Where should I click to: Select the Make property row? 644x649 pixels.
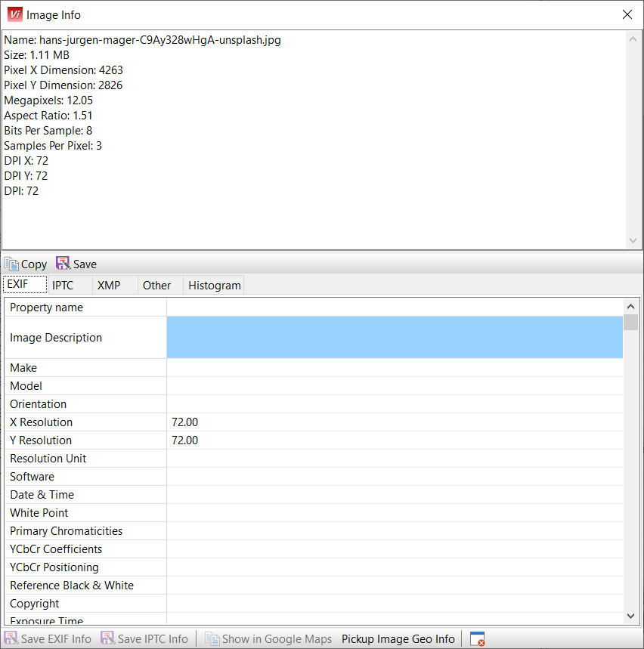(x=85, y=368)
